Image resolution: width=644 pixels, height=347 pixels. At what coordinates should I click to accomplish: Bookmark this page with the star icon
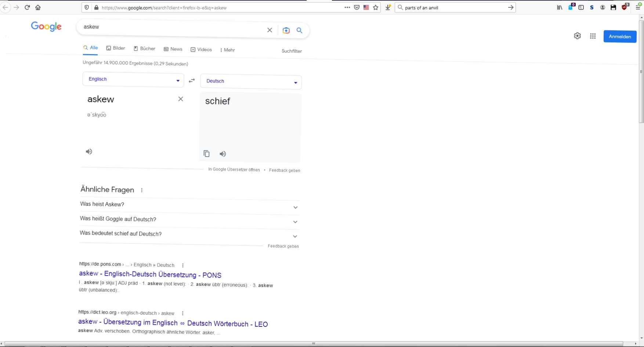[x=376, y=7]
